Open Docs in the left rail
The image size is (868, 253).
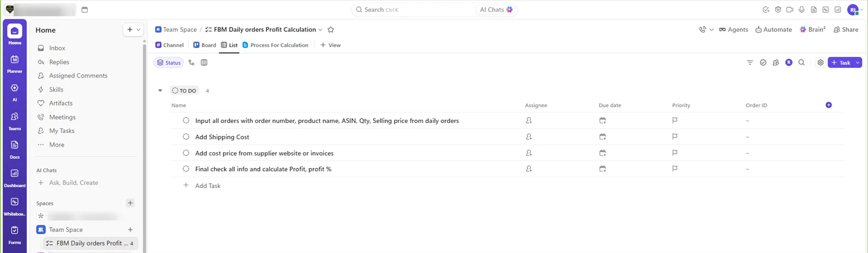tap(15, 149)
